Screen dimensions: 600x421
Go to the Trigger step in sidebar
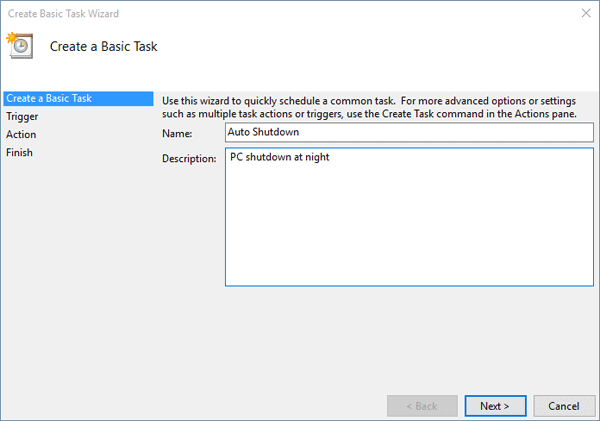click(22, 116)
